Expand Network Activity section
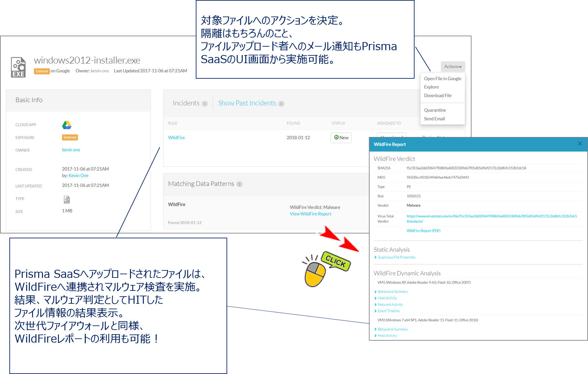Viewport: 588px width, 374px height. tap(390, 305)
